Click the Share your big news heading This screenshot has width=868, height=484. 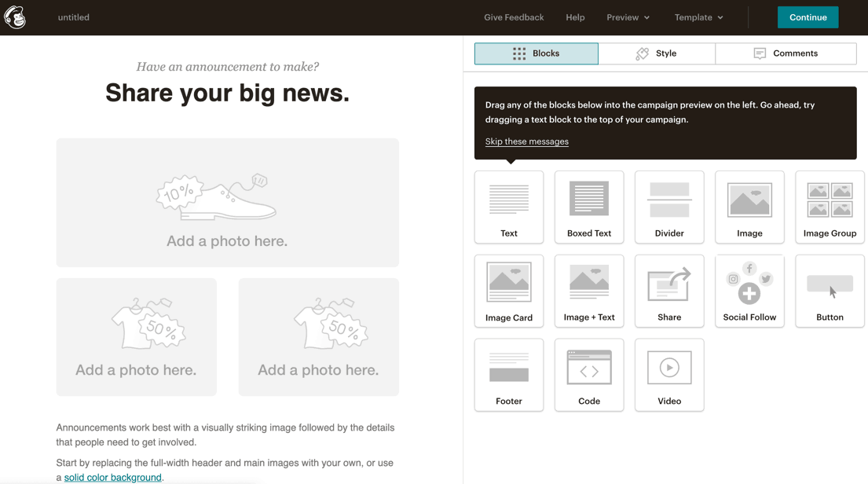pos(228,93)
